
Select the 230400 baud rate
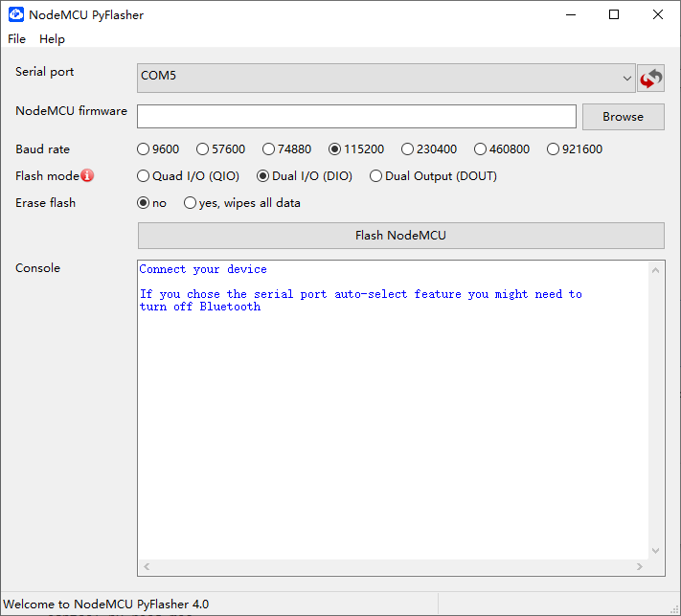pyautogui.click(x=429, y=149)
